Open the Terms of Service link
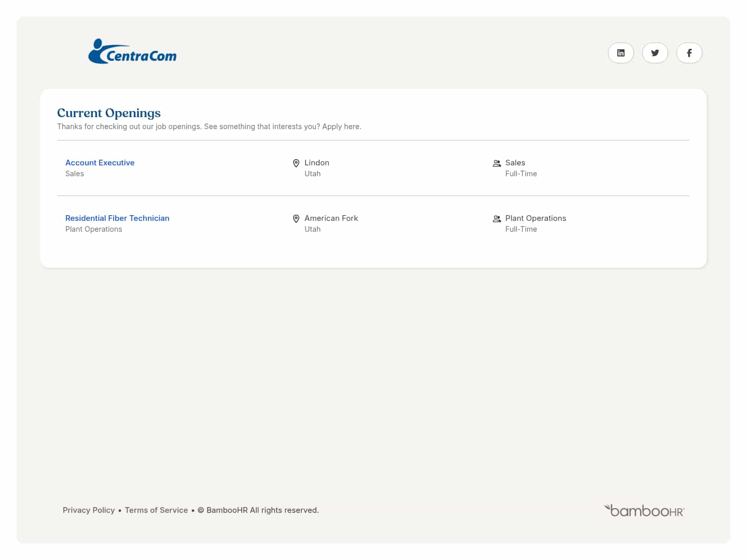The image size is (747, 560). [x=157, y=510]
